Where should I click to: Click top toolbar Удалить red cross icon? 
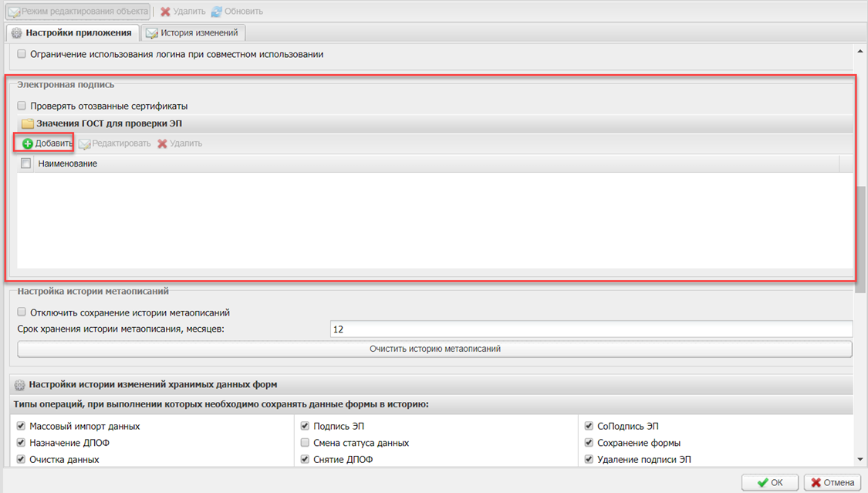click(x=165, y=12)
